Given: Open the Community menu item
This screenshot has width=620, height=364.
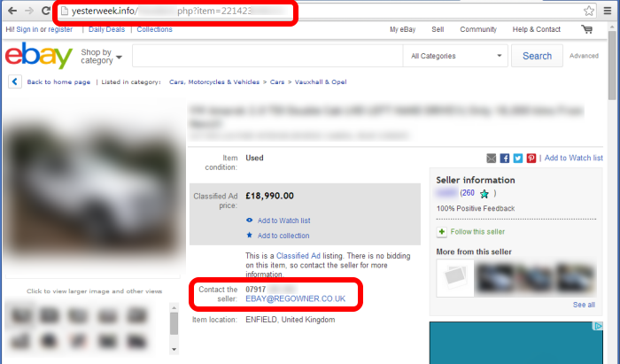Looking at the screenshot, I should click(x=478, y=29).
